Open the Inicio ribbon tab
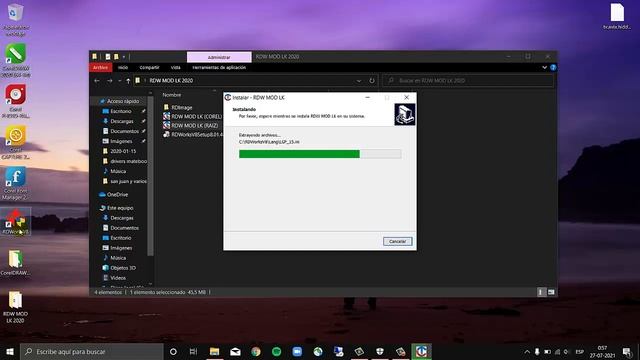This screenshot has height=360, width=640. [123, 67]
